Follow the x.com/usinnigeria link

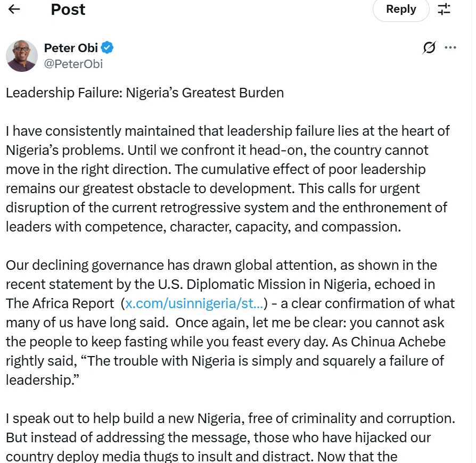click(x=194, y=303)
